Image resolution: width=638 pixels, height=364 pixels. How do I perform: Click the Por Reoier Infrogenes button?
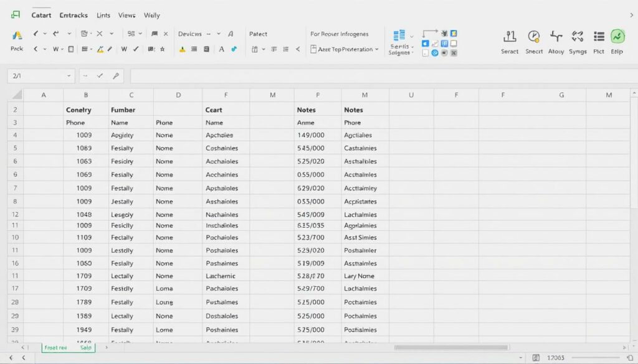click(x=340, y=34)
